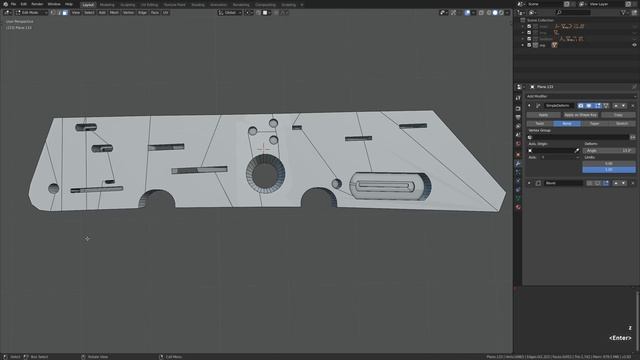This screenshot has height=360, width=640.
Task: Open the Active Tool settings tab
Action: pyautogui.click(x=518, y=98)
